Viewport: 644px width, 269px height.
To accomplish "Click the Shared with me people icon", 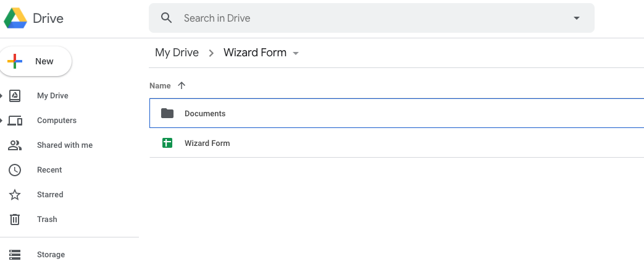I will 15,145.
